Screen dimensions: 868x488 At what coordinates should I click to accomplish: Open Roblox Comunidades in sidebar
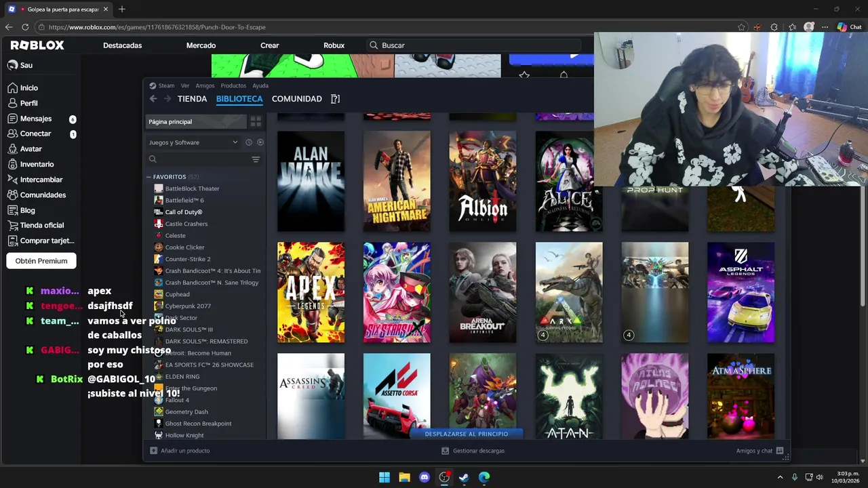[x=37, y=195]
